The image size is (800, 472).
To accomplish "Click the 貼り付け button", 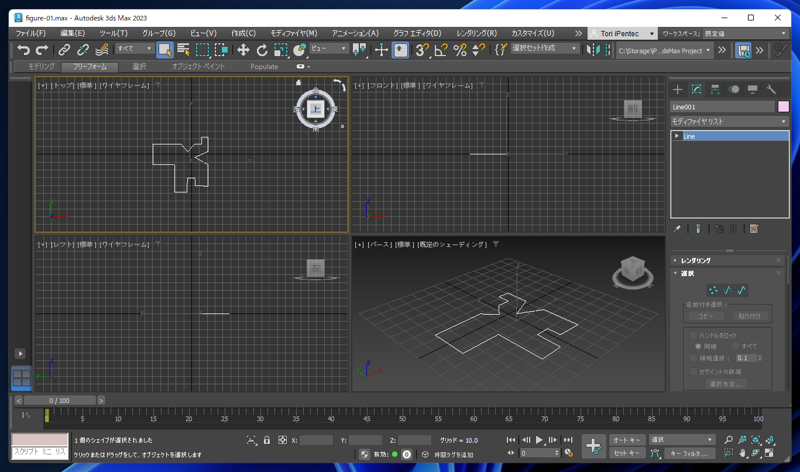I will coord(749,316).
